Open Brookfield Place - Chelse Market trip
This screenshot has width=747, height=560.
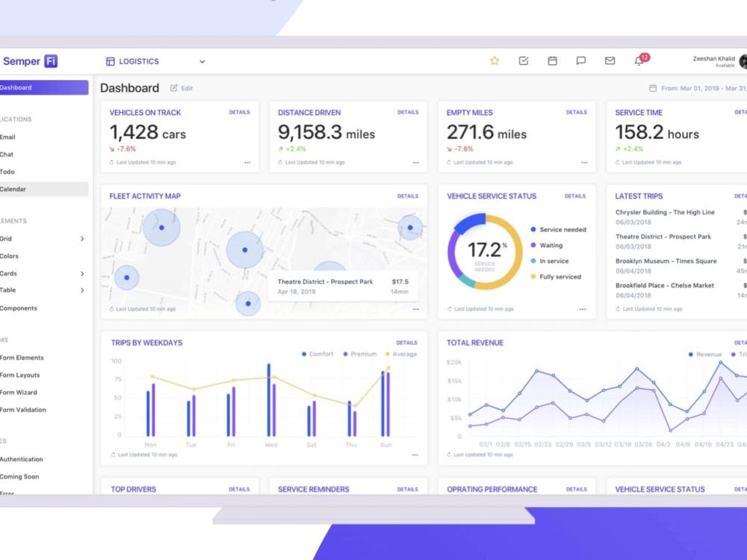pos(665,285)
